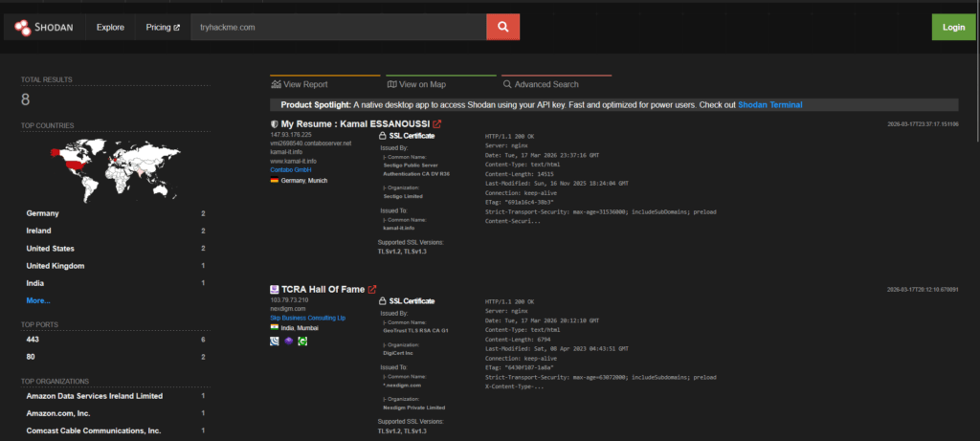Image resolution: width=980 pixels, height=441 pixels.
Task: Click the total results count 8
Action: point(26,99)
